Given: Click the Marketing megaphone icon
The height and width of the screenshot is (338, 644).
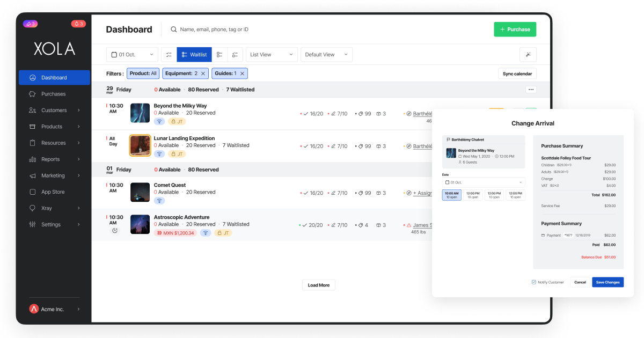Looking at the screenshot, I should pyautogui.click(x=32, y=175).
